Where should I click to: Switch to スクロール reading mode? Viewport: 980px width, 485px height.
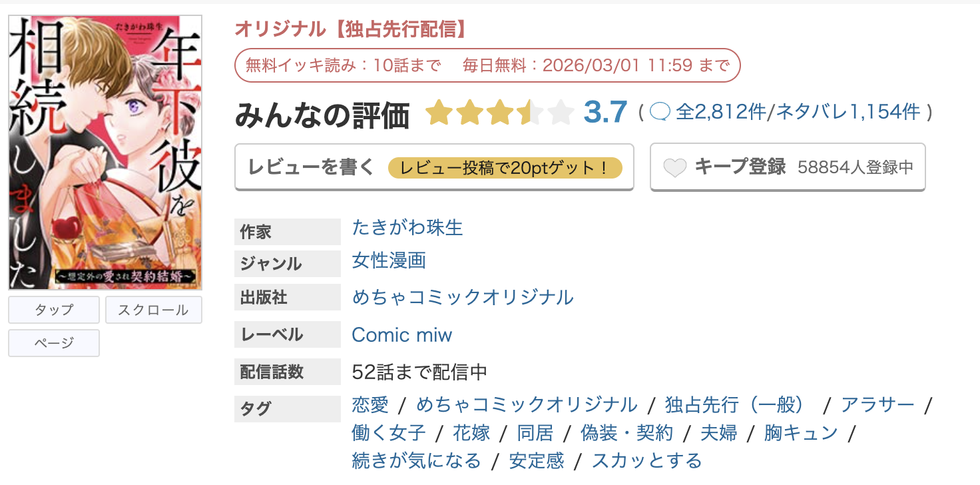(x=153, y=310)
